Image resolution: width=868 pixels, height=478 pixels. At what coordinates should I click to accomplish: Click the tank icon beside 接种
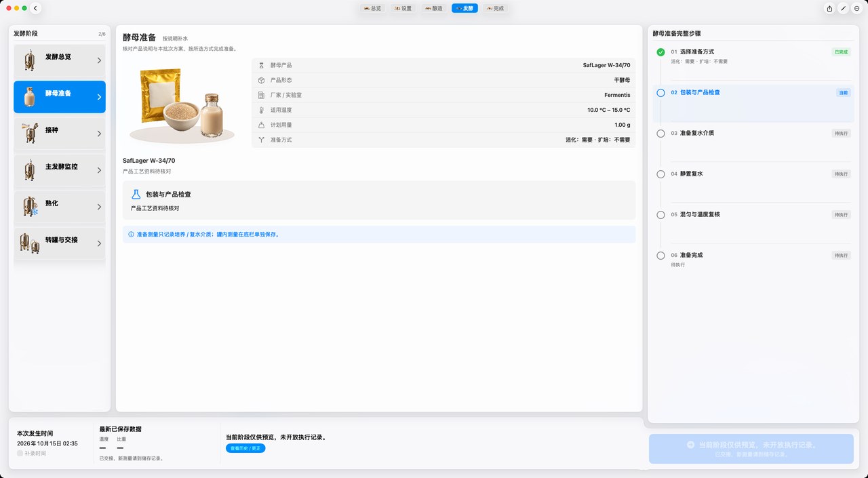(x=29, y=134)
